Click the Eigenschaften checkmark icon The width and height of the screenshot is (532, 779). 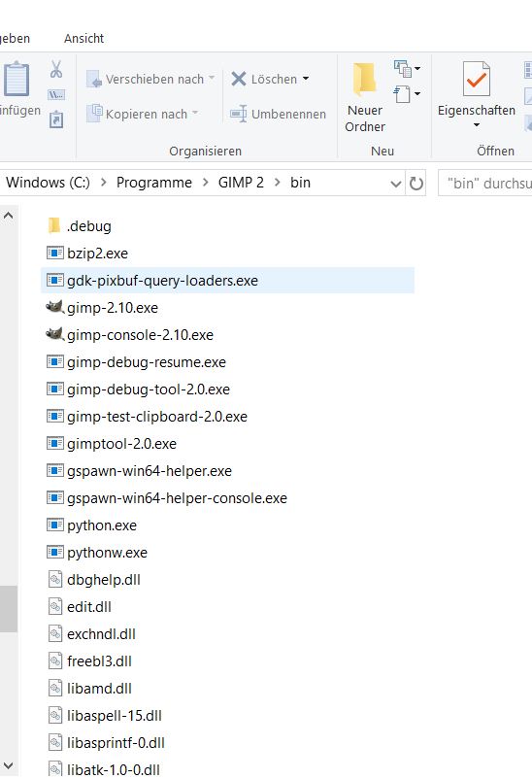pyautogui.click(x=476, y=79)
